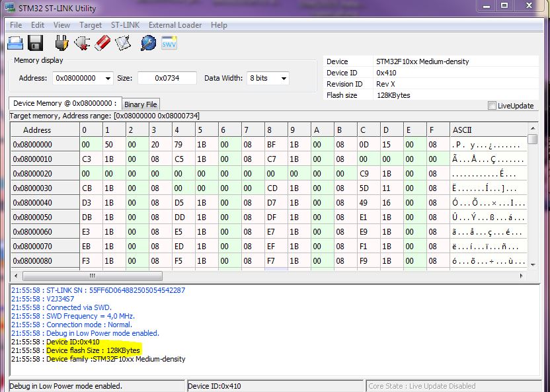The image size is (550, 392).
Task: Click column header 8
Action: (x=276, y=130)
